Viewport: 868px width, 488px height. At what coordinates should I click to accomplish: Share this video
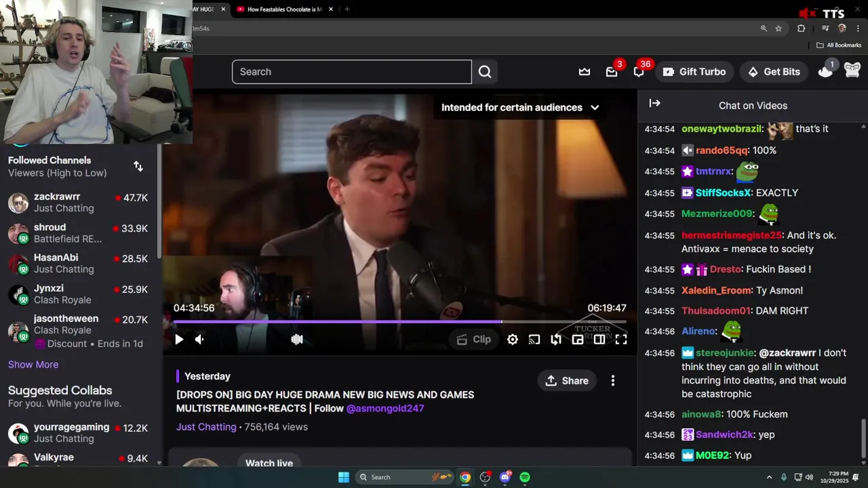(567, 381)
